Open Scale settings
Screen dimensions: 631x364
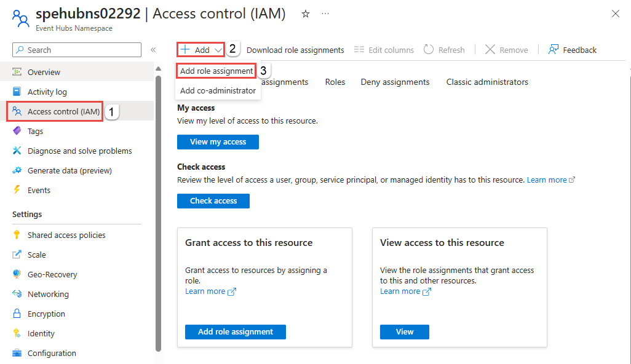click(77, 255)
